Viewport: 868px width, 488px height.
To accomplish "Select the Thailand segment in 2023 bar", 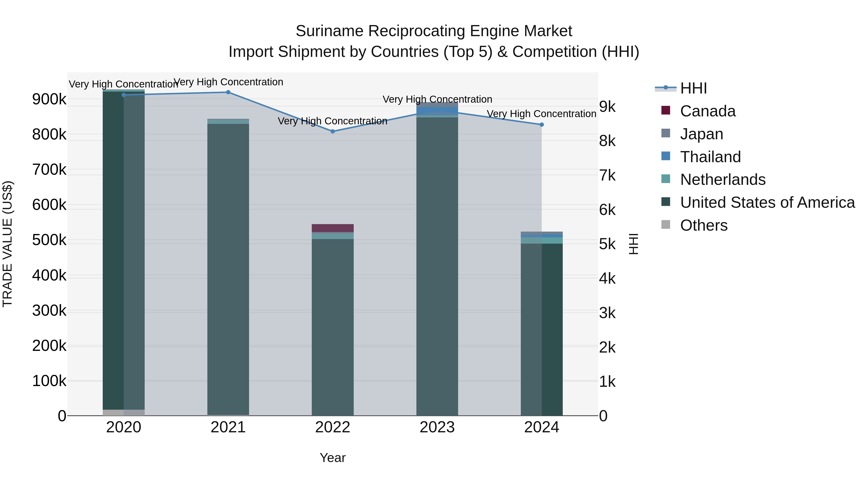I will [437, 111].
